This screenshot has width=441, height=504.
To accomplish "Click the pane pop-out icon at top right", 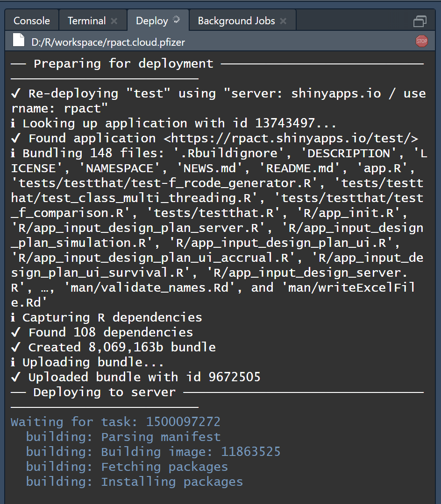I will click(420, 21).
